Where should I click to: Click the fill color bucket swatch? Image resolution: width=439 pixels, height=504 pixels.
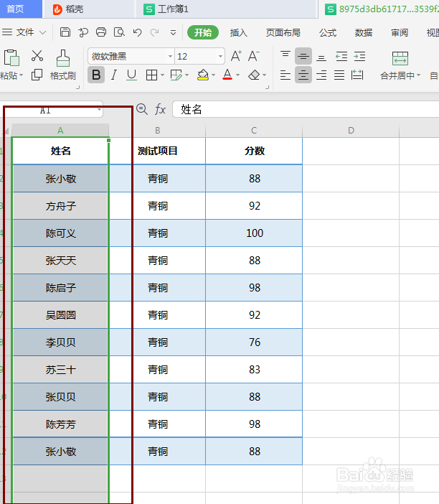coord(202,75)
